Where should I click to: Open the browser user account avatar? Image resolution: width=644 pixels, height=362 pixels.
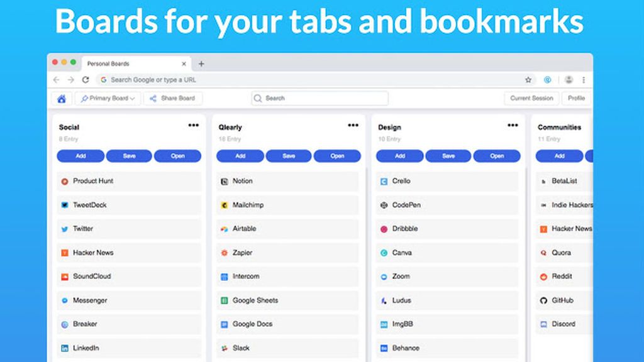click(x=569, y=80)
